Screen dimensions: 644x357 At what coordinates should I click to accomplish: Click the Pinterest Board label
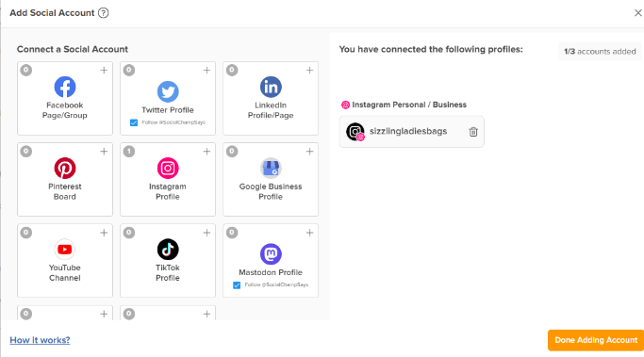pyautogui.click(x=65, y=191)
